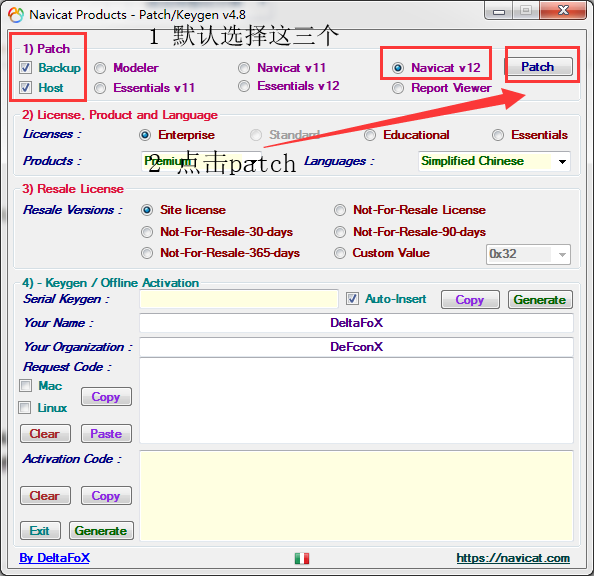
Task: Open the Products dropdown showing Premium
Action: 202,161
